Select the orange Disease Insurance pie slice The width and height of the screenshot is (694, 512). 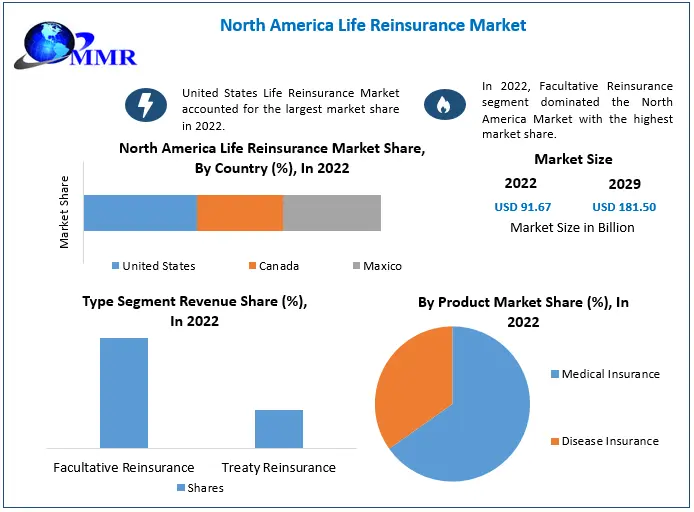point(410,380)
